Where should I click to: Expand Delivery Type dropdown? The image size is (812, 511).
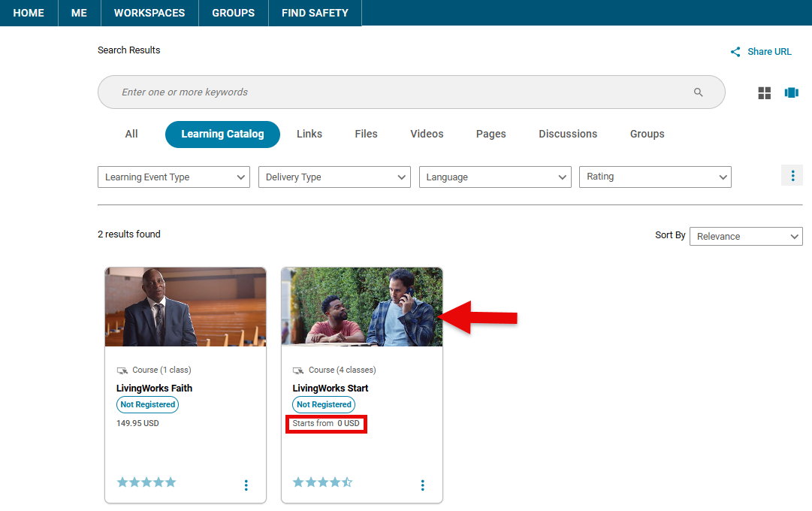click(x=334, y=177)
